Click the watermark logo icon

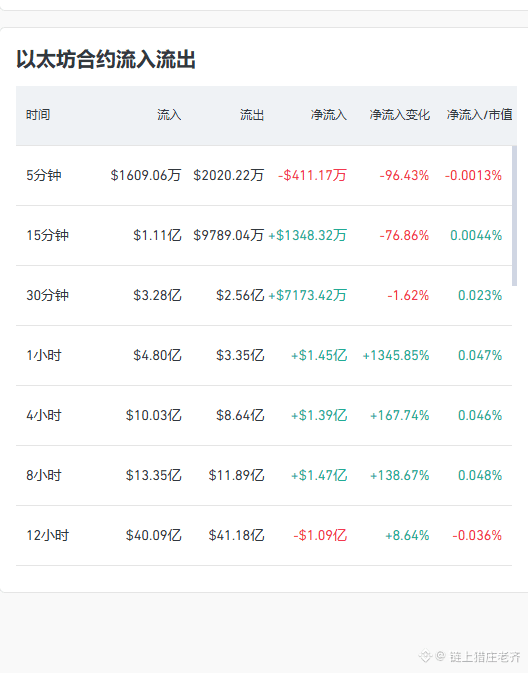point(425,656)
